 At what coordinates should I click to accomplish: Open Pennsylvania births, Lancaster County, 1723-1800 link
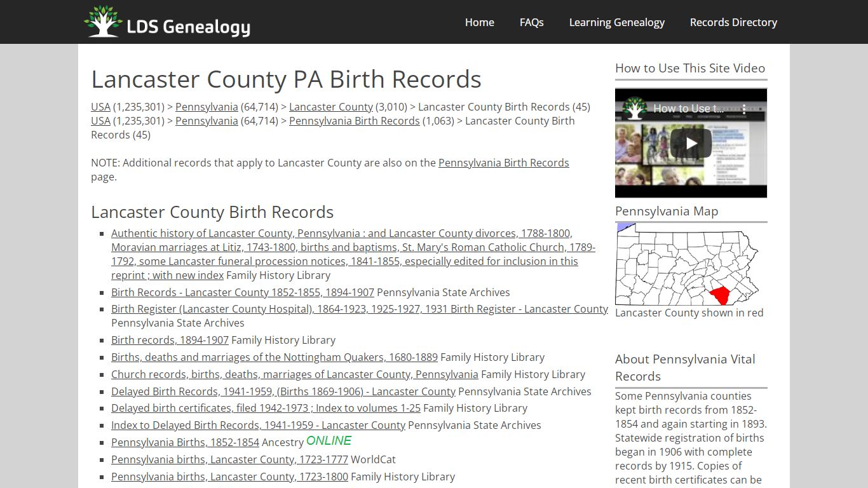pos(229,477)
